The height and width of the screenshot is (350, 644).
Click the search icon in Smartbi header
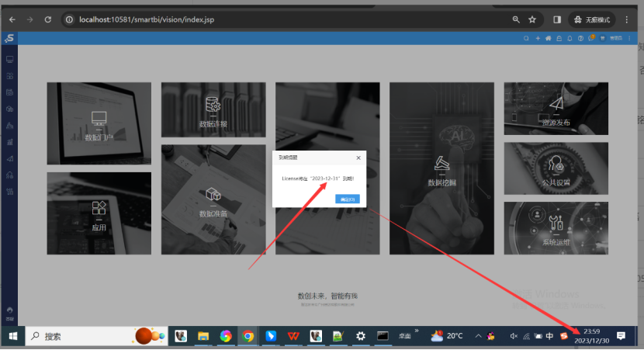526,38
